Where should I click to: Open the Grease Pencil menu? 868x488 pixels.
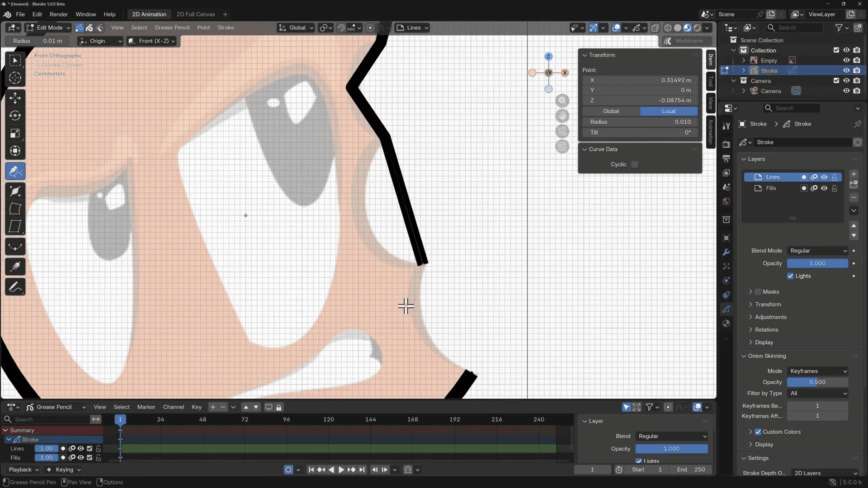(172, 28)
